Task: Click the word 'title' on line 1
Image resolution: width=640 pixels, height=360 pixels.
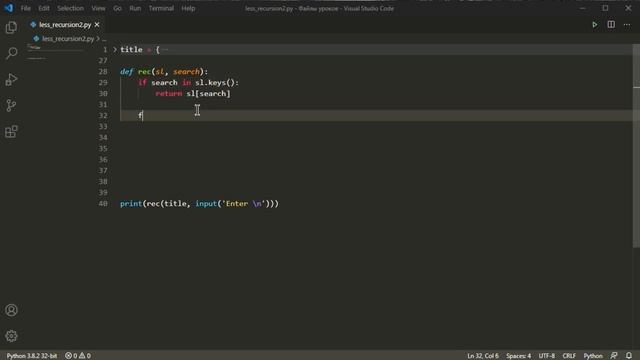Action: pyautogui.click(x=131, y=49)
